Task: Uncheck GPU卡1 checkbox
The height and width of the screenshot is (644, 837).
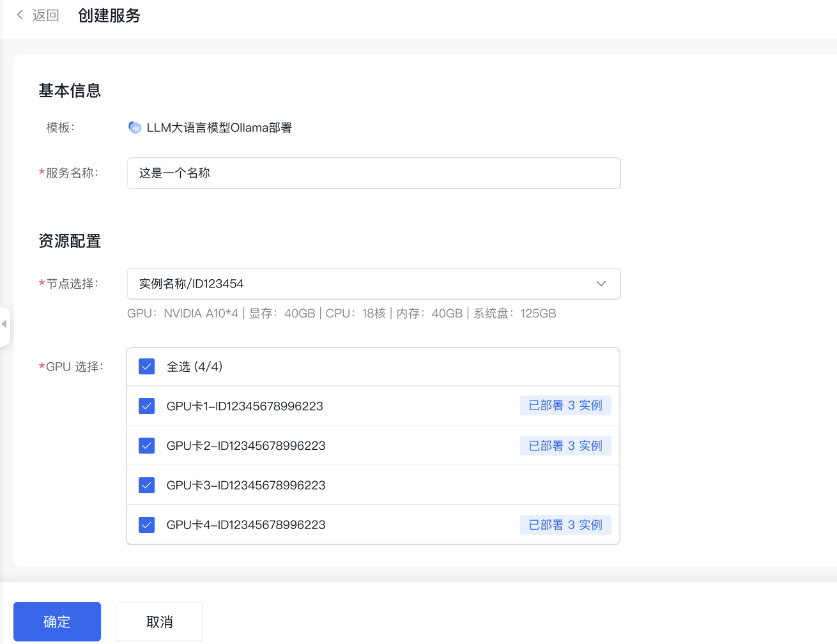Action: (147, 406)
